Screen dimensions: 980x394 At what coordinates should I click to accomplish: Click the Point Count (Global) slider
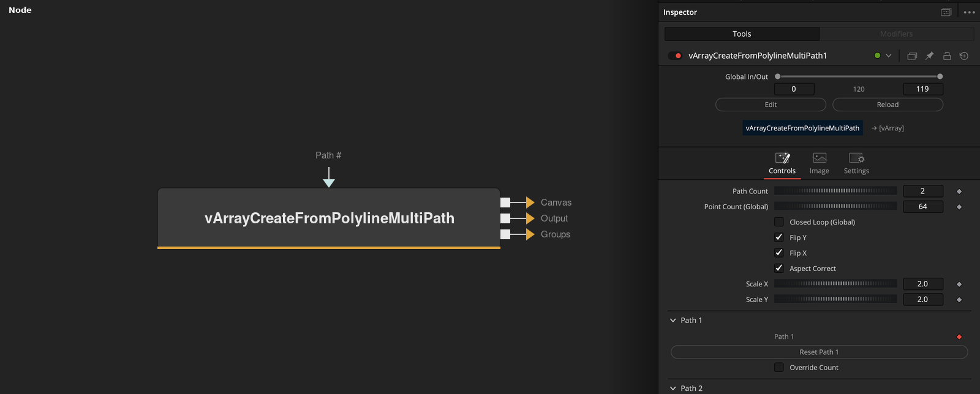click(835, 206)
